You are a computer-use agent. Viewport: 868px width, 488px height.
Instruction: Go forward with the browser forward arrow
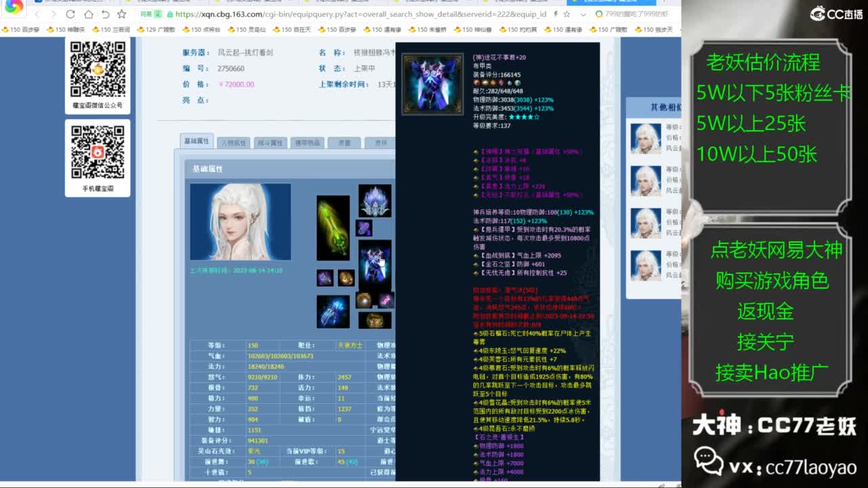pyautogui.click(x=54, y=14)
